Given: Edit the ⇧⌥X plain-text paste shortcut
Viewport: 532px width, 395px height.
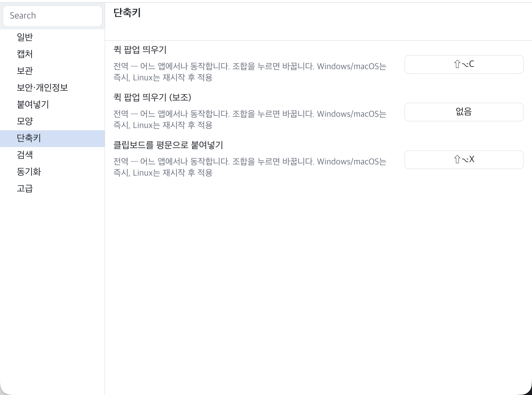Looking at the screenshot, I should click(464, 160).
